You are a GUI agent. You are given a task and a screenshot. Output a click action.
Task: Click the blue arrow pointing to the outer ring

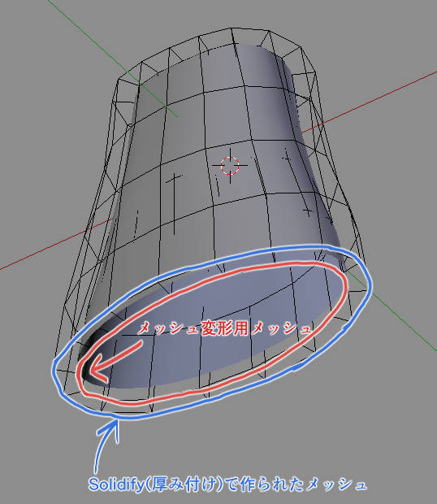pos(106,447)
